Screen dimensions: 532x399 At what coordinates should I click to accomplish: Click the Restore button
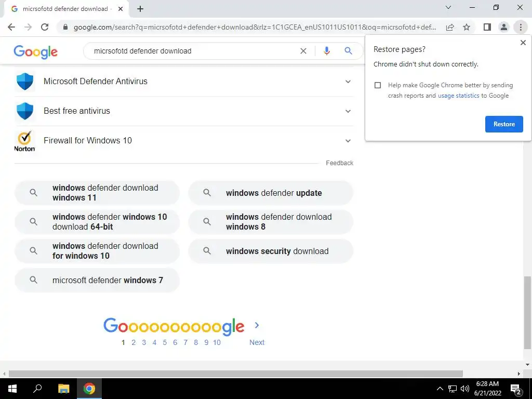pos(504,124)
